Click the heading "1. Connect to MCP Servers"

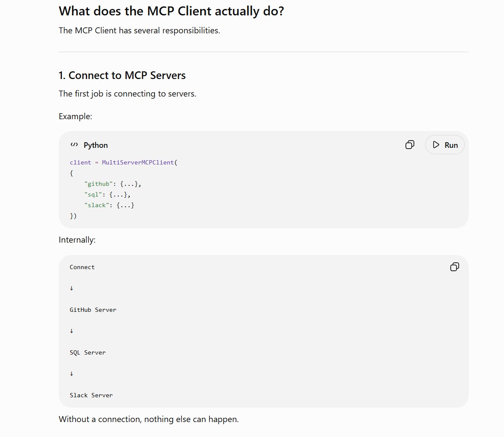point(122,75)
